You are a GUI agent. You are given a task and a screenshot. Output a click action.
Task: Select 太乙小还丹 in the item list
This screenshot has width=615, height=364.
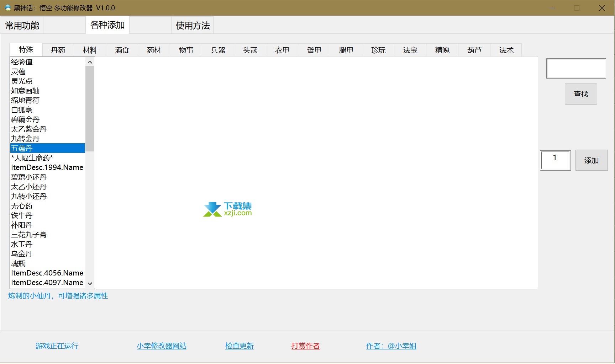pos(48,187)
